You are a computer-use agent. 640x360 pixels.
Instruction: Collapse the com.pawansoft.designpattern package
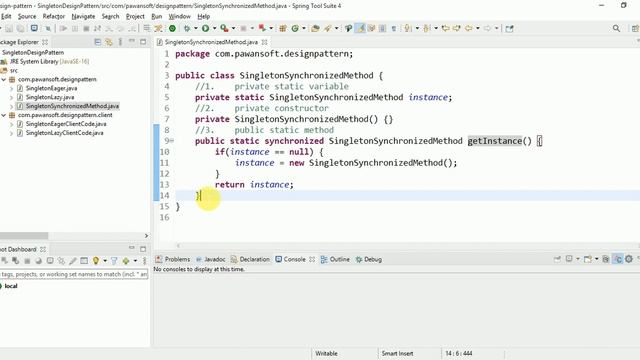[x=4, y=80]
